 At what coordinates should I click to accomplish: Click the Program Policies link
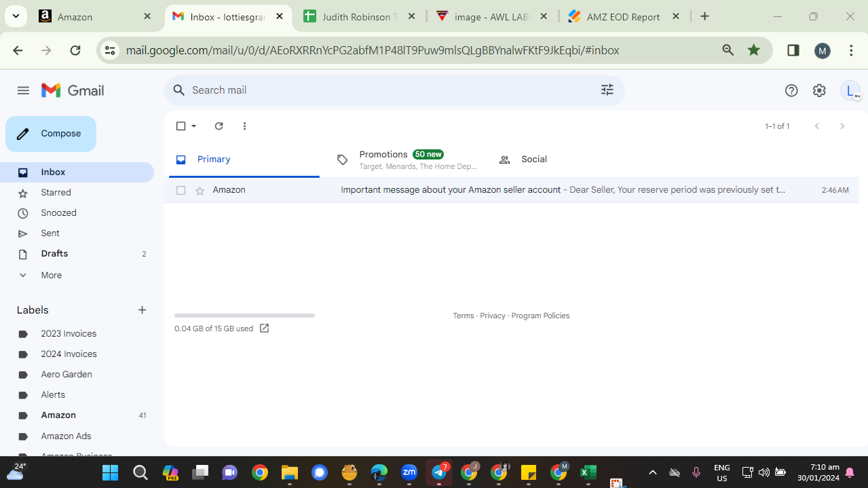540,316
